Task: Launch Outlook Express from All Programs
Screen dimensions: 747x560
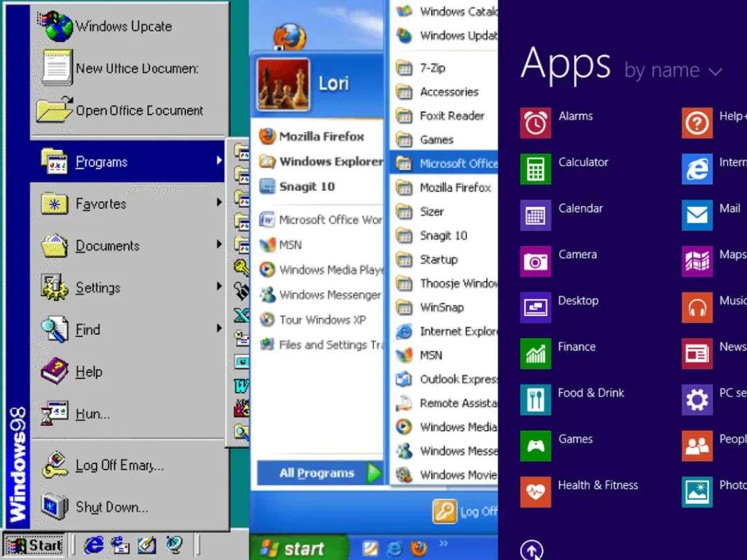Action: click(444, 379)
